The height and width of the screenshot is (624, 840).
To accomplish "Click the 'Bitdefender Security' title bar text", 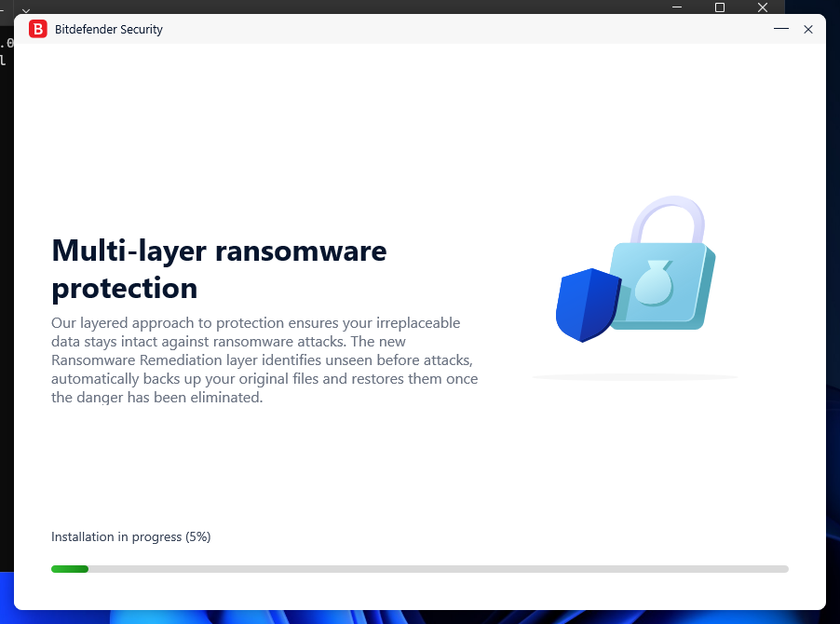I will (x=109, y=29).
